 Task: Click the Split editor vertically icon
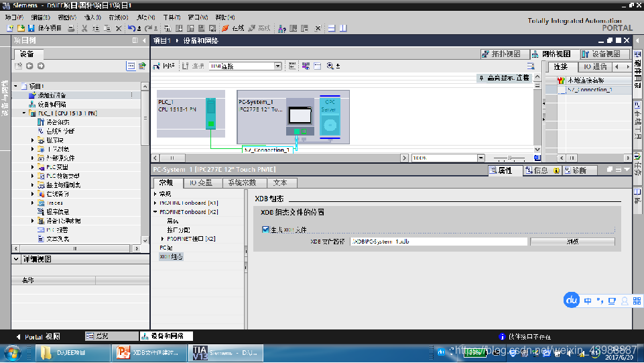coord(343,28)
